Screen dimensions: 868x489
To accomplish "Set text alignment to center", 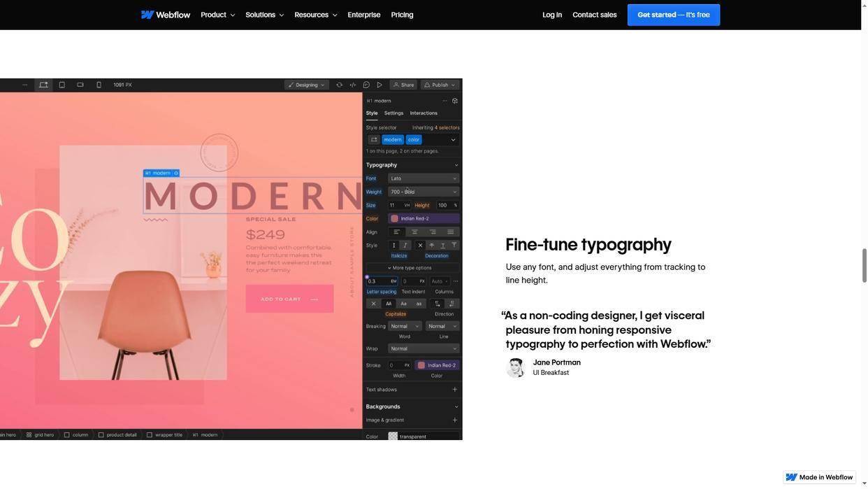I will [x=414, y=232].
